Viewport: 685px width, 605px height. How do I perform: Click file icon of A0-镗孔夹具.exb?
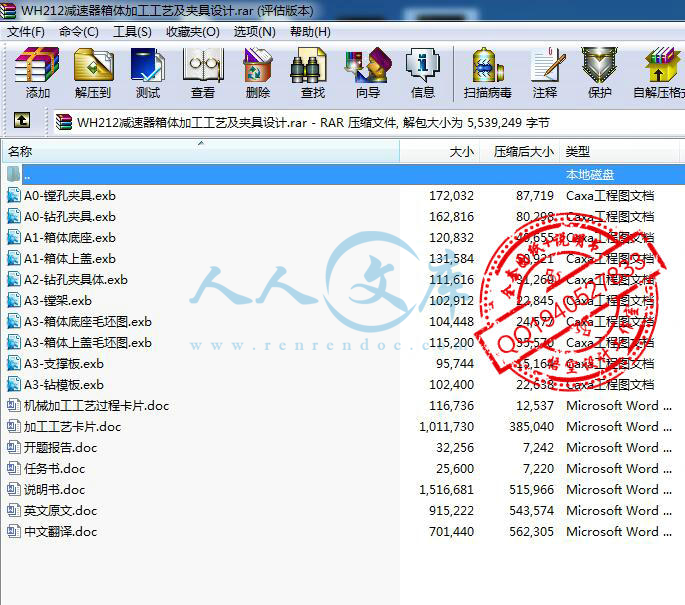14,195
